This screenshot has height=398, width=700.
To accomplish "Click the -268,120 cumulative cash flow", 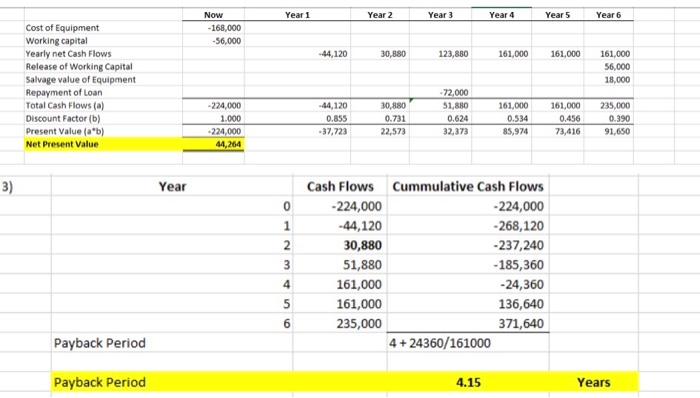I will (518, 226).
